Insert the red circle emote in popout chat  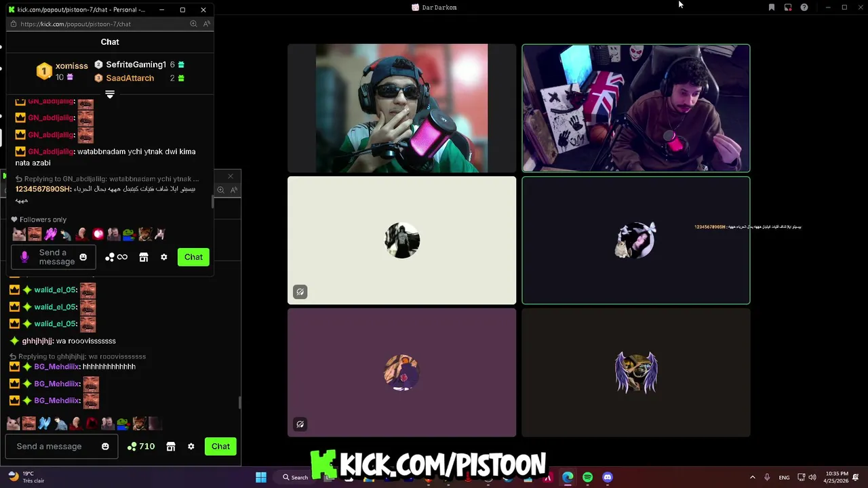(x=98, y=234)
